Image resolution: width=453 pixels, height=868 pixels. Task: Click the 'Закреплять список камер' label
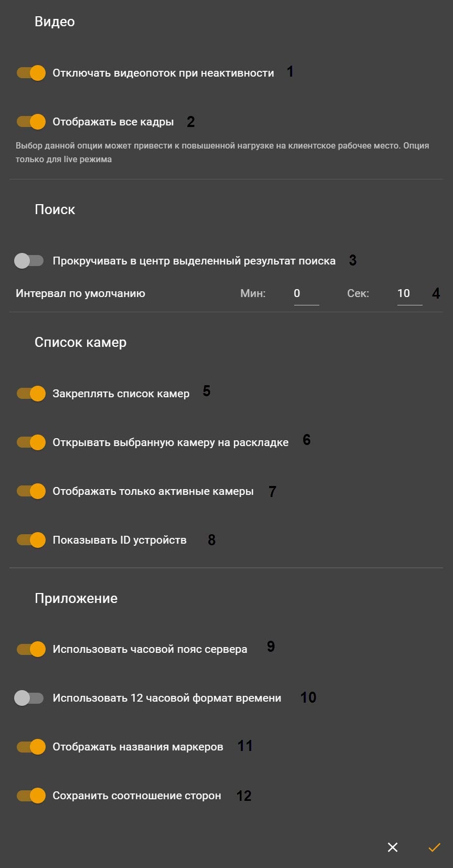[121, 394]
